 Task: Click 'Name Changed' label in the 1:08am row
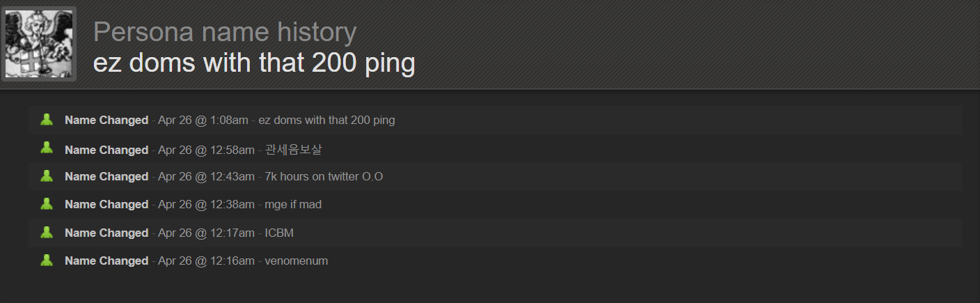tap(106, 121)
